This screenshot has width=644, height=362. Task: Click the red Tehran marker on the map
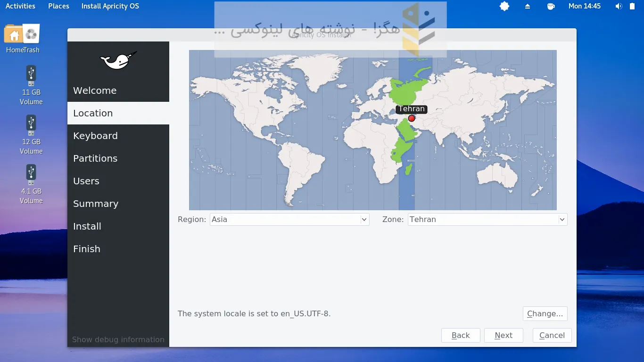point(412,118)
